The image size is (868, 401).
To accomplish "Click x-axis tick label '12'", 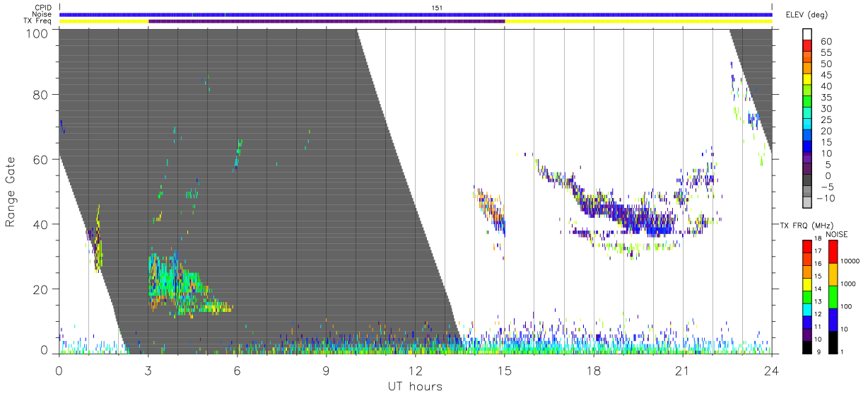I will click(415, 370).
